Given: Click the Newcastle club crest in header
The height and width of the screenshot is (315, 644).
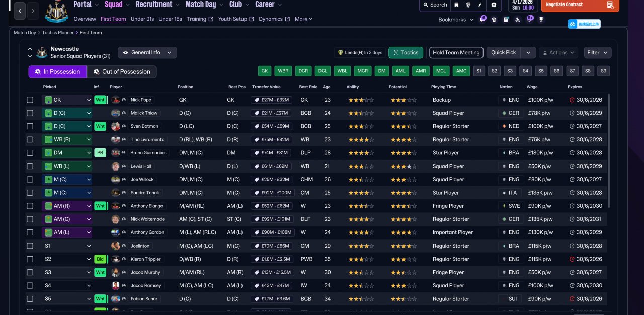Looking at the screenshot, I should [x=56, y=12].
